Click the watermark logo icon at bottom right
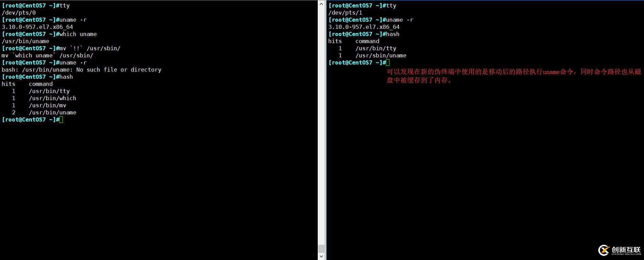 (604, 250)
